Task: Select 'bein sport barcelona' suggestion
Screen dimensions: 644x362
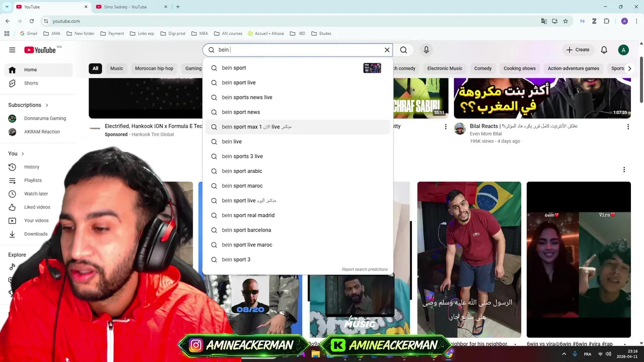Action: [297, 230]
